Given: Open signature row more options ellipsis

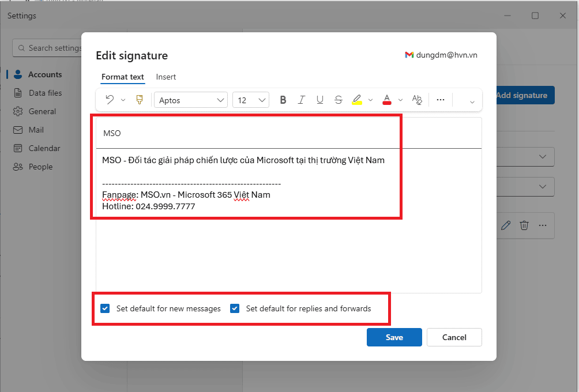Looking at the screenshot, I should pyautogui.click(x=543, y=225).
